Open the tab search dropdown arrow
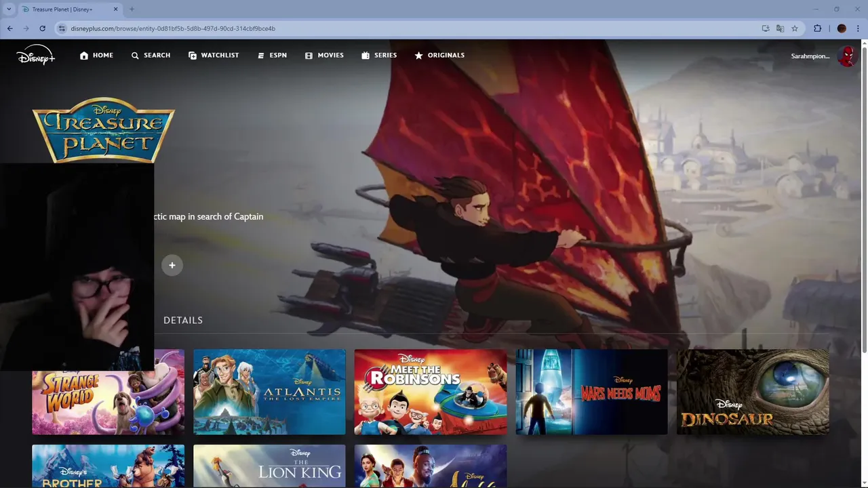The width and height of the screenshot is (868, 488). pos(9,9)
